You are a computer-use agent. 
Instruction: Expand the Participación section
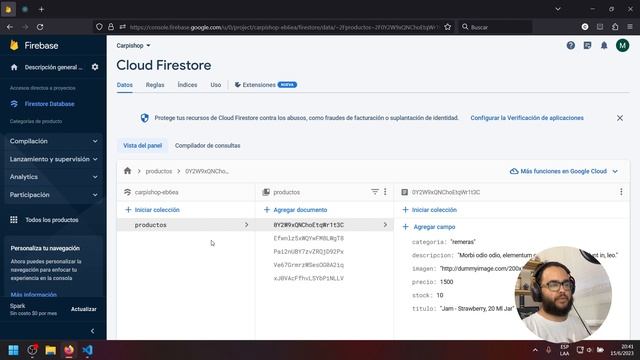click(x=53, y=195)
